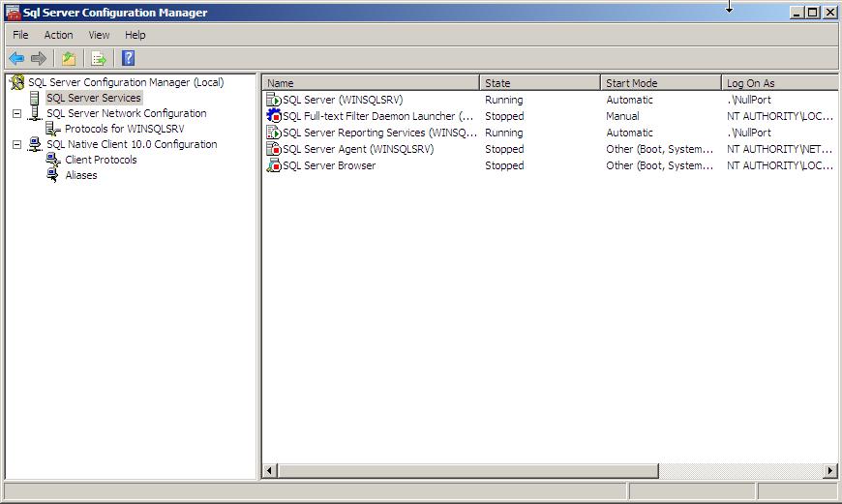The image size is (842, 504).
Task: Select the SQL Native Client 10.0 Configuration label
Action: coord(132,144)
